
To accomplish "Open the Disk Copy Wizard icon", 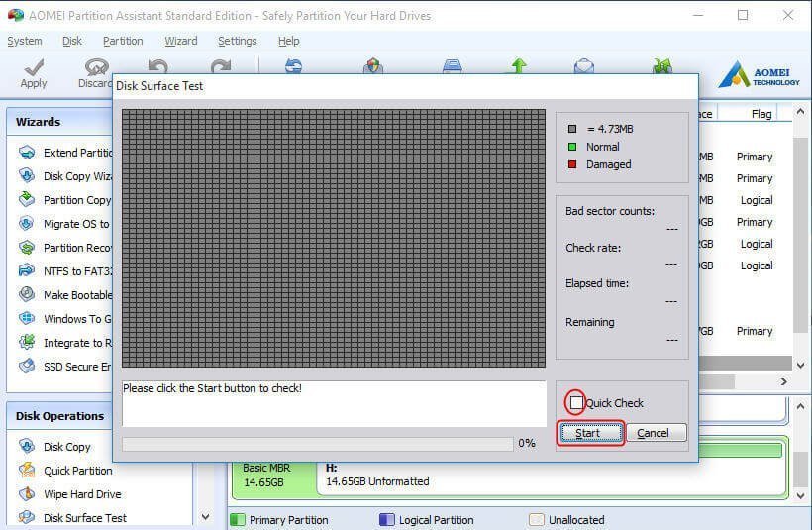I will click(x=27, y=175).
